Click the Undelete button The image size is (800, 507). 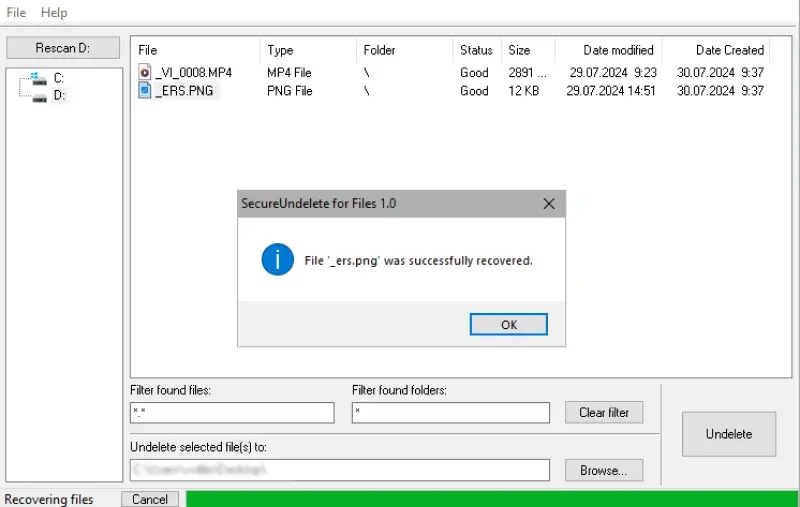(729, 434)
